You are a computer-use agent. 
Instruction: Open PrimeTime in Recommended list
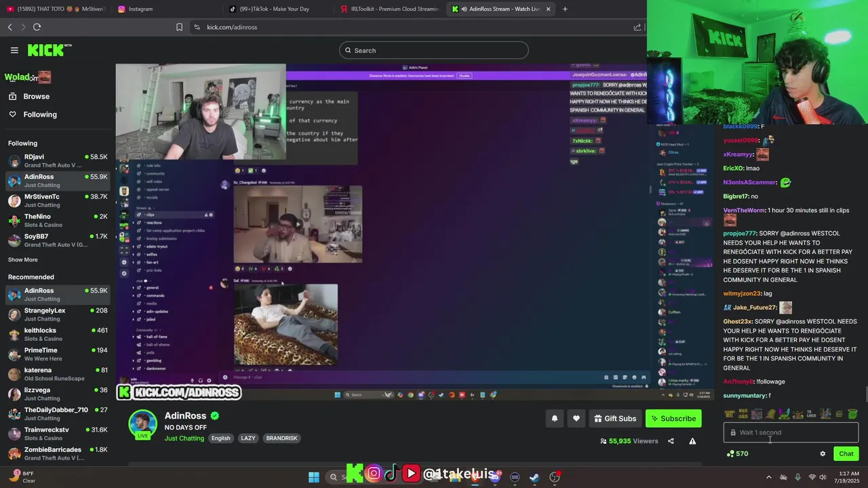point(58,354)
